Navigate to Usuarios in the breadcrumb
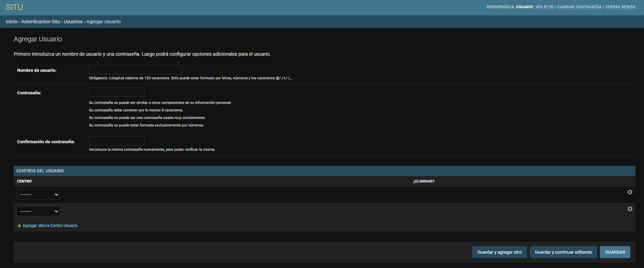 point(73,22)
